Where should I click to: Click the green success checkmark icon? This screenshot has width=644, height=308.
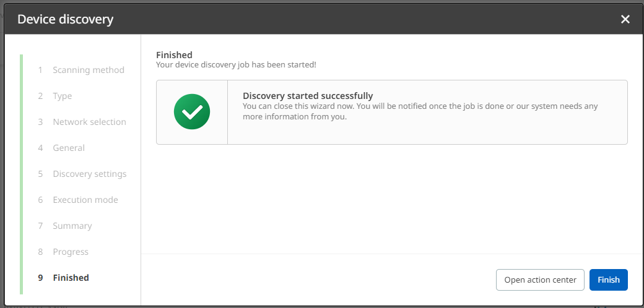pyautogui.click(x=192, y=112)
